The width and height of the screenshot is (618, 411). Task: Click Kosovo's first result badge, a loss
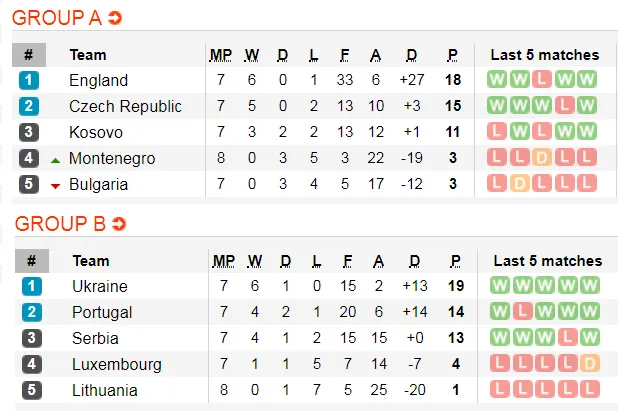497,132
